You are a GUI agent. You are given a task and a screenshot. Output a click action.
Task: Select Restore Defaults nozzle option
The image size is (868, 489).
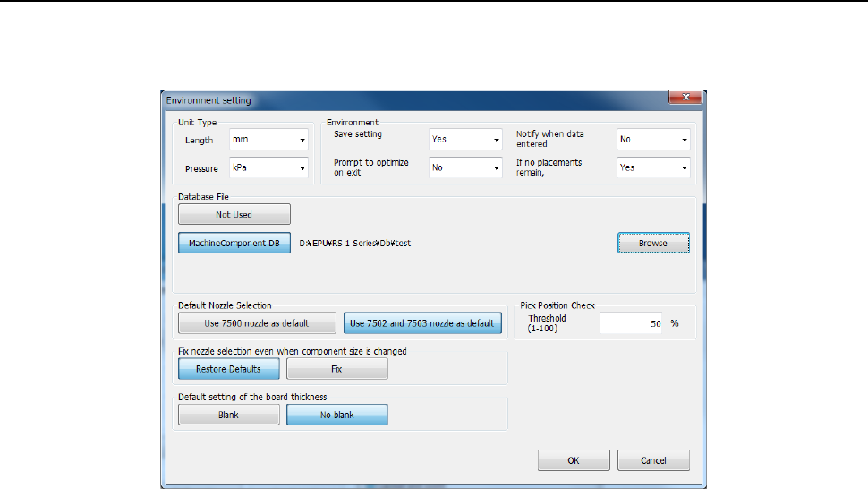click(x=228, y=369)
